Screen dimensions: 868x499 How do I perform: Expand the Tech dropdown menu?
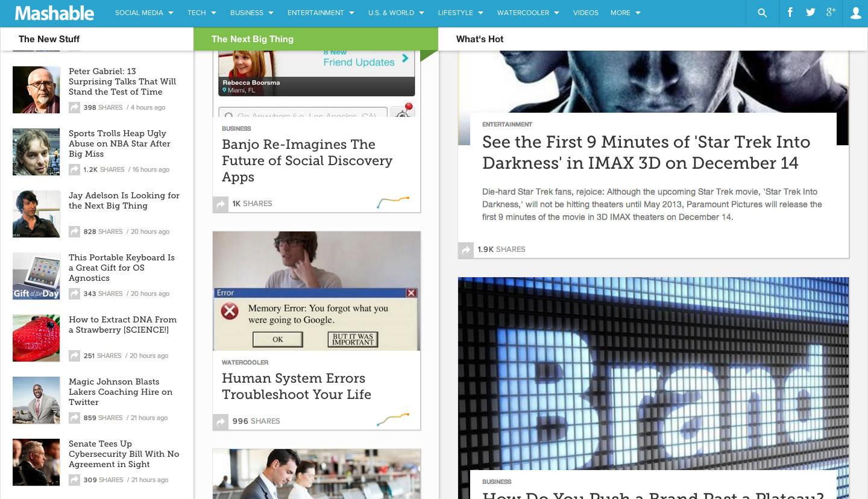click(x=202, y=13)
